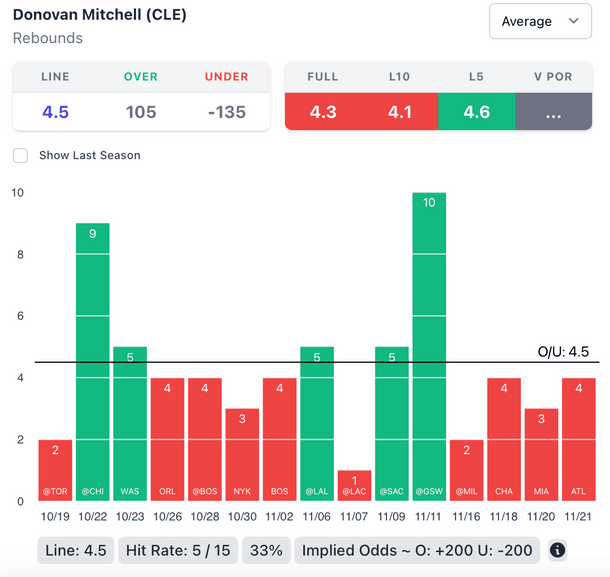Select the FULL average tab showing 4.3
610x577 pixels.
(x=323, y=112)
